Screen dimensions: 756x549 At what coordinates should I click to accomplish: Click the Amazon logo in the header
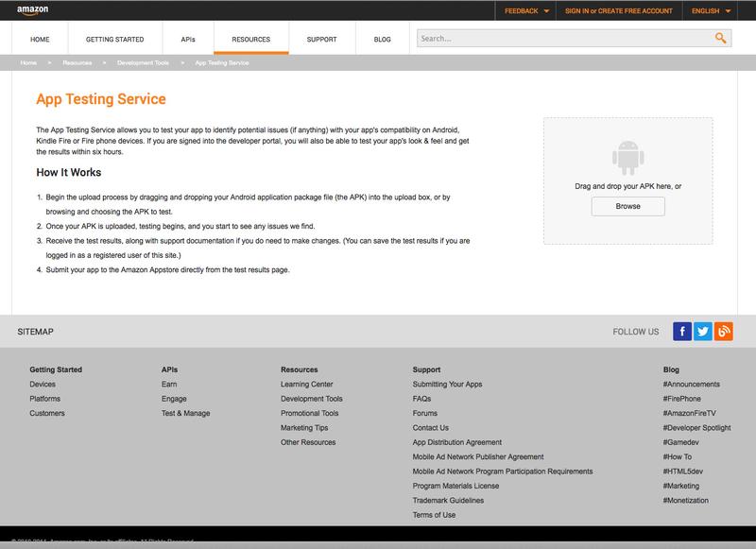point(33,10)
